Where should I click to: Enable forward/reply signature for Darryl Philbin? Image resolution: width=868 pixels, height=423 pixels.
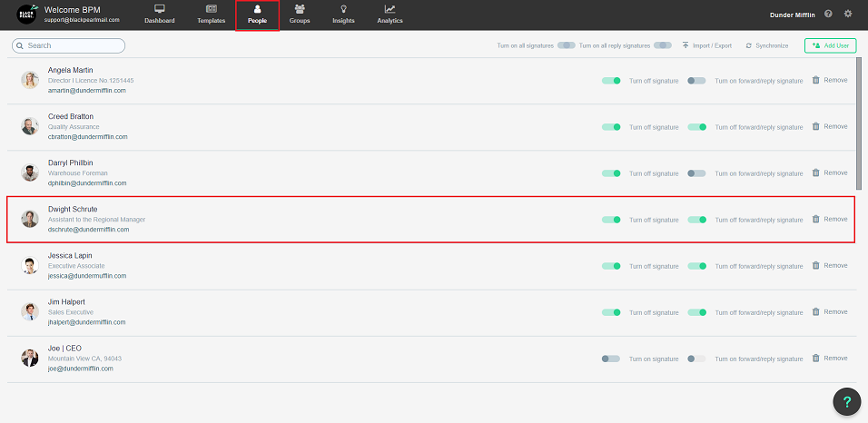(696, 172)
